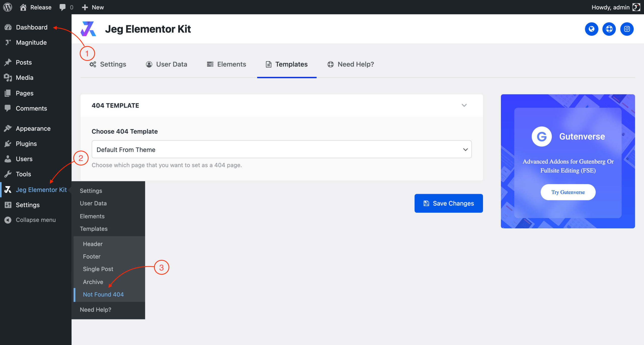Click the WordPress logo icon

[x=8, y=7]
